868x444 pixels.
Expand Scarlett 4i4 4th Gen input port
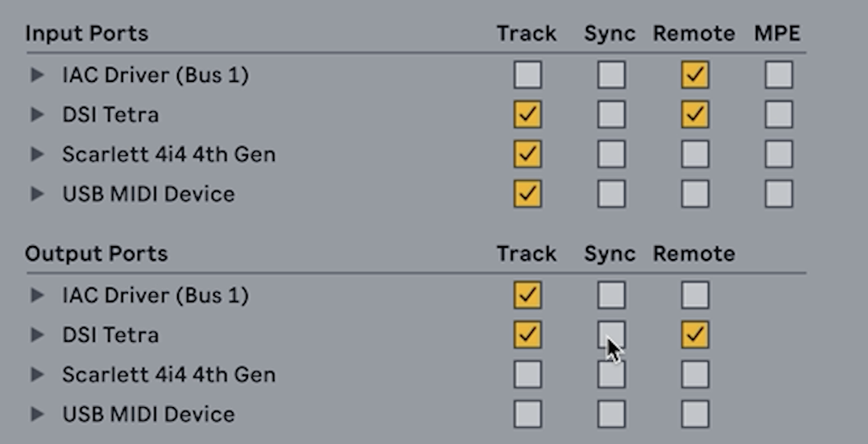coord(37,154)
